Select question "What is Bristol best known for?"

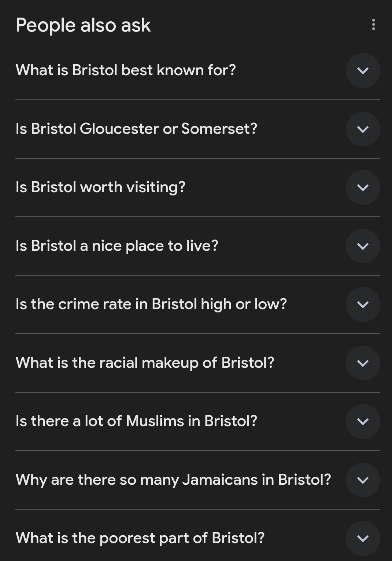(126, 70)
